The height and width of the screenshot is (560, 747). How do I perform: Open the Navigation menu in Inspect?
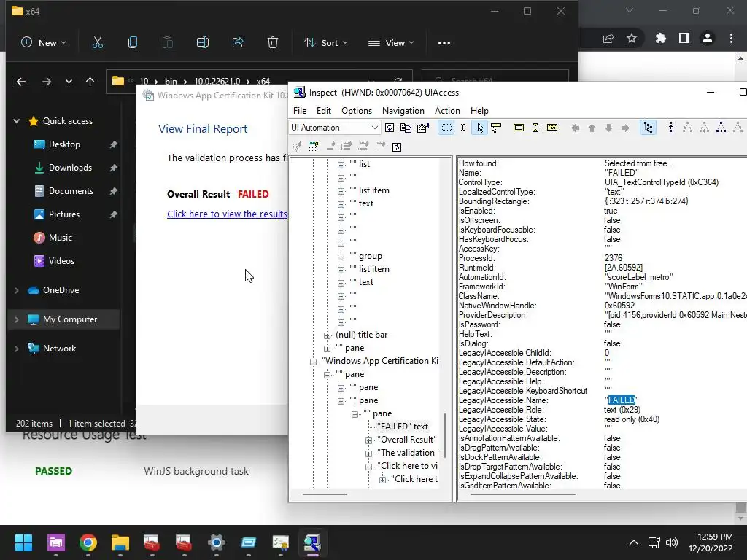[403, 111]
